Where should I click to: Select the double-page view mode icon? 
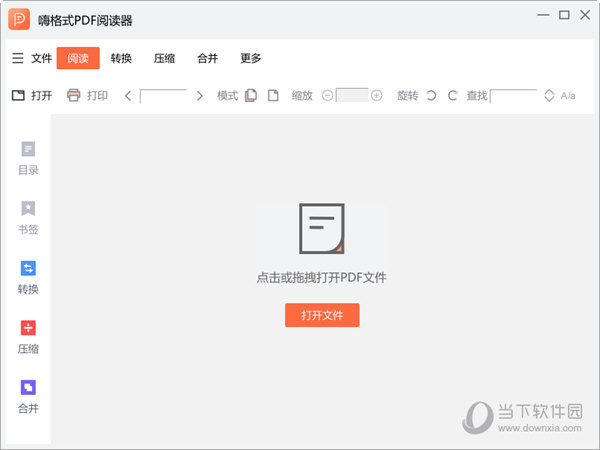[251, 95]
